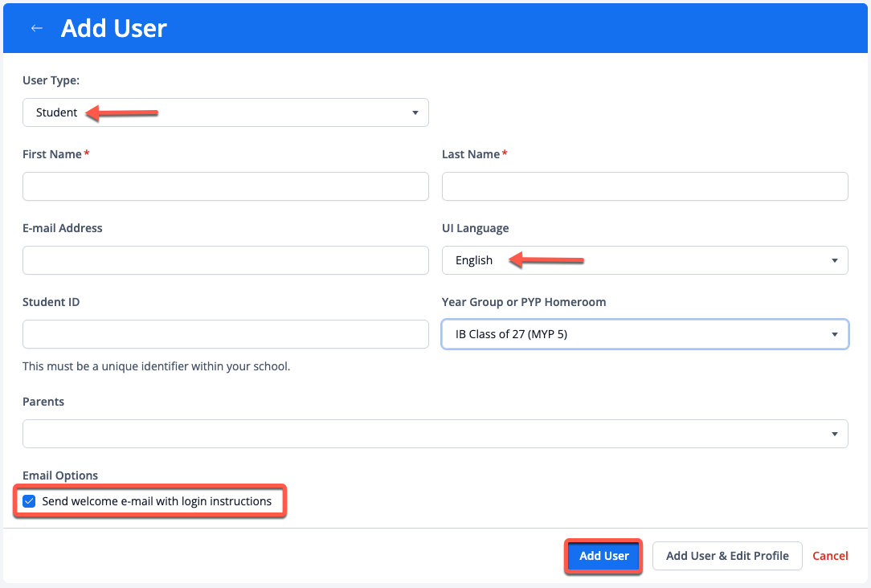Click the E-mail Address label
Viewport: 871px width, 588px height.
[x=63, y=228]
